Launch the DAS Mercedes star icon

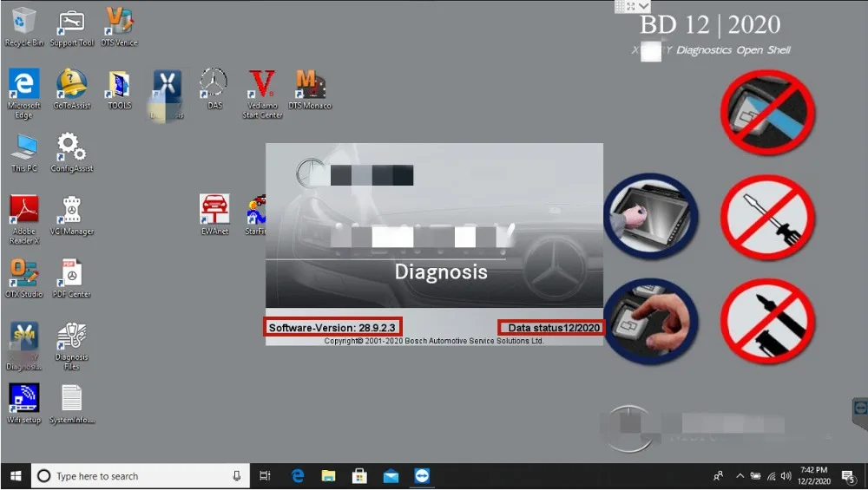click(214, 88)
